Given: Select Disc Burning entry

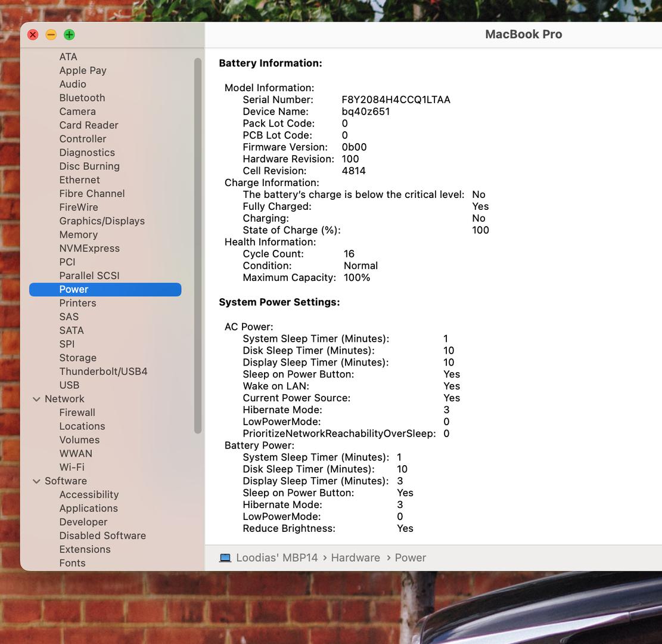Looking at the screenshot, I should click(89, 166).
